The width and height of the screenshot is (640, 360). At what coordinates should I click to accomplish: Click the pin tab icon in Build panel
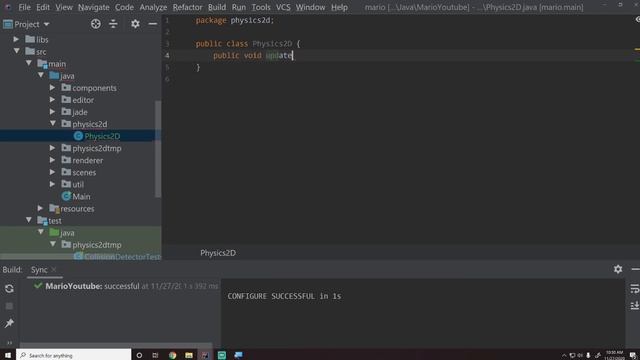tap(9, 323)
